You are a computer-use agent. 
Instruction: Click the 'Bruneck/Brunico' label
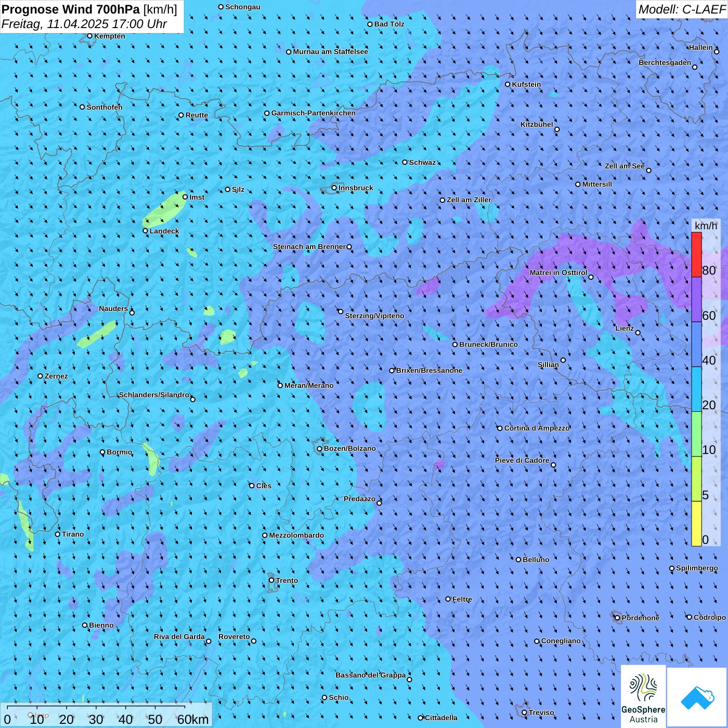[x=488, y=344]
